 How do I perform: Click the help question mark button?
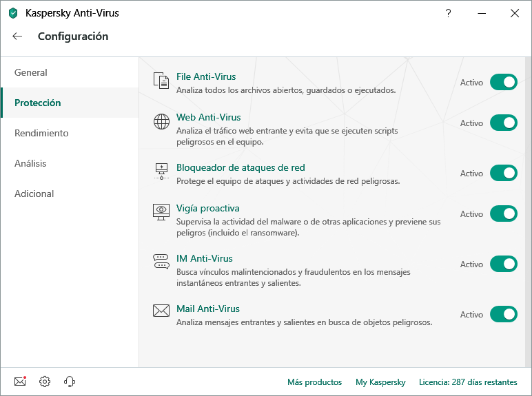pos(448,13)
